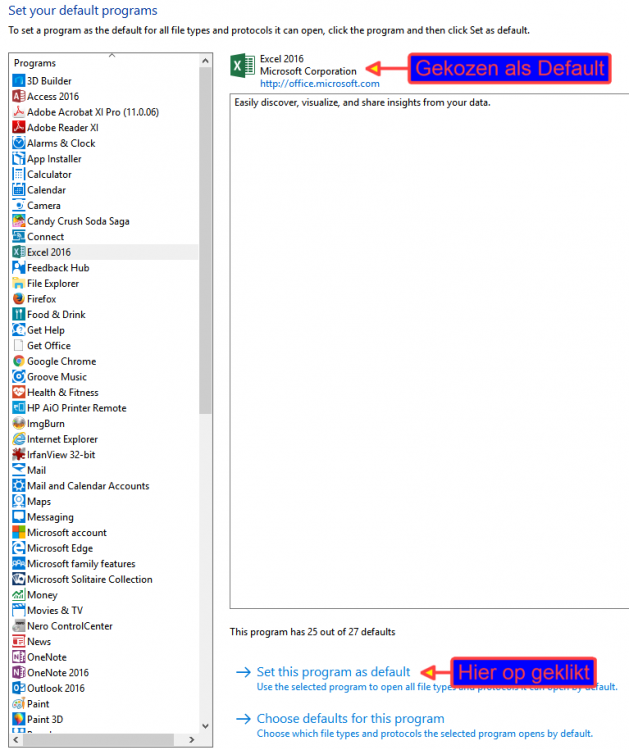The width and height of the screenshot is (629, 750).
Task: Click the horizontal scrollbar thumb
Action: coord(98,739)
